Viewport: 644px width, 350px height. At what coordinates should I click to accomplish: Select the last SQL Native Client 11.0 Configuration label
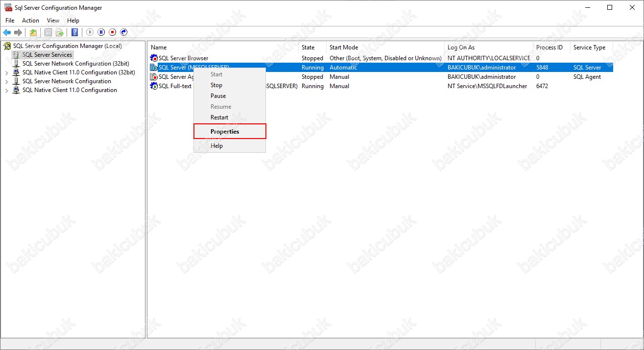click(x=70, y=90)
